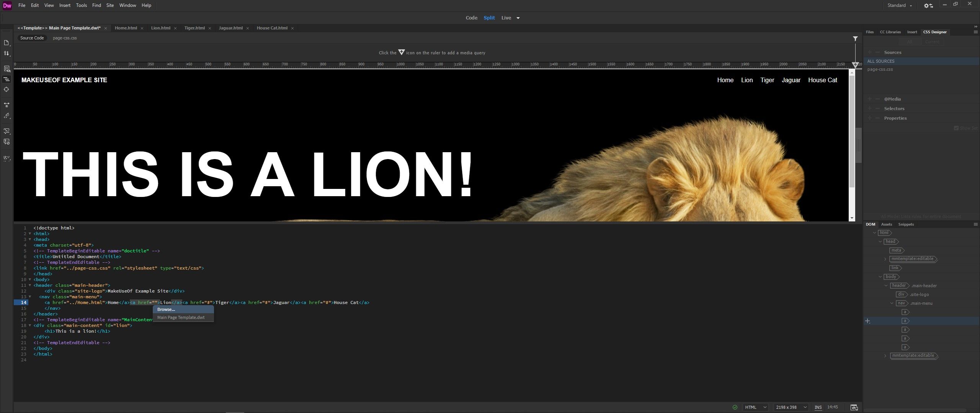The height and width of the screenshot is (413, 980).
Task: Click line number 19 in the code view
Action: coord(24,331)
